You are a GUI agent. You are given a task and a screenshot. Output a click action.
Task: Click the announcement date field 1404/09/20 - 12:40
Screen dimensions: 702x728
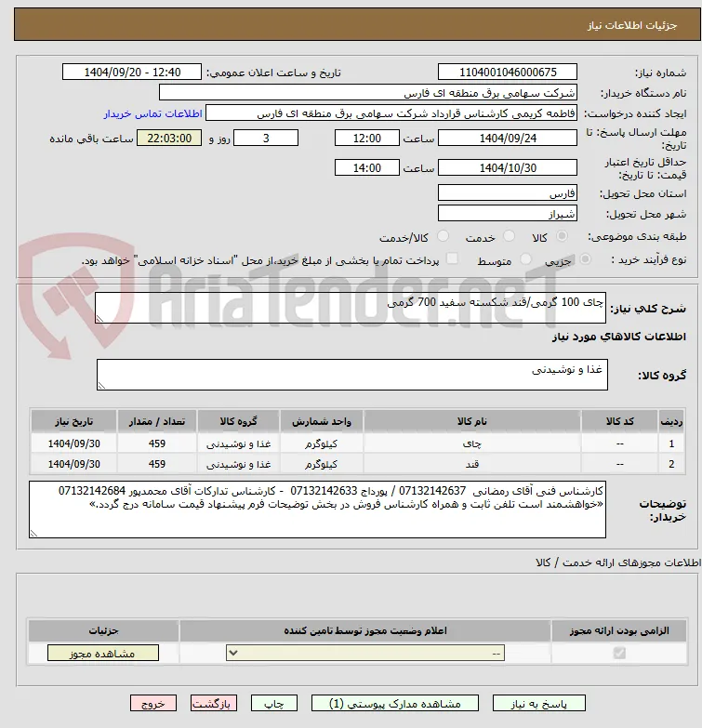pos(132,72)
